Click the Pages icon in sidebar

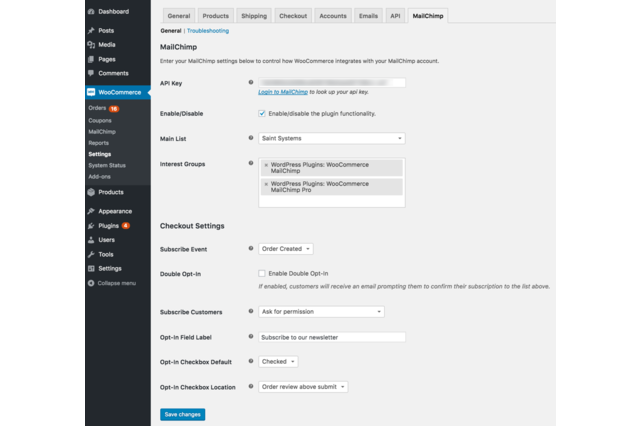(91, 59)
